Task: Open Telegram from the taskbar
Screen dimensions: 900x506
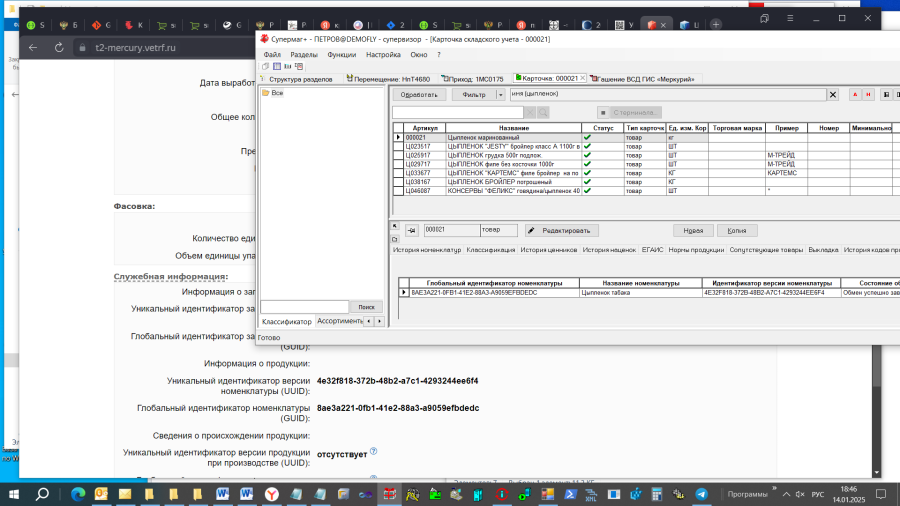Action: tap(701, 494)
